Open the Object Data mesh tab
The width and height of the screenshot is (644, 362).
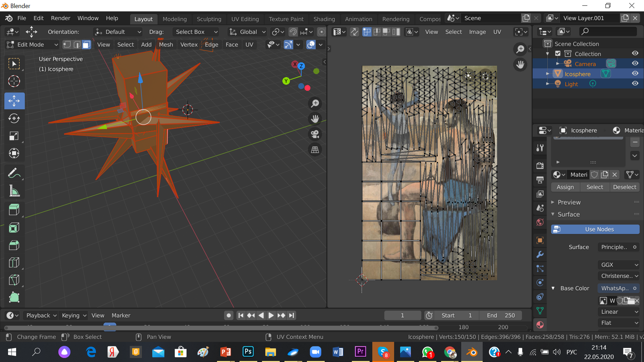(540, 311)
